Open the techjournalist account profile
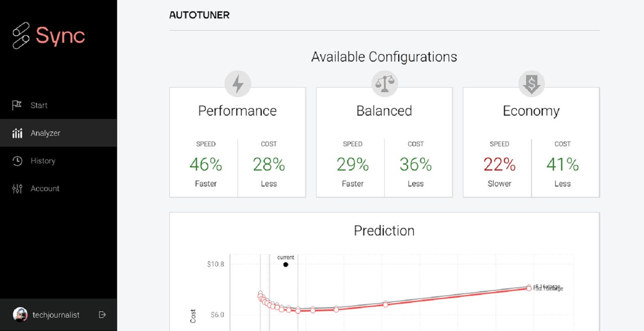The width and height of the screenshot is (644, 331). point(56,314)
